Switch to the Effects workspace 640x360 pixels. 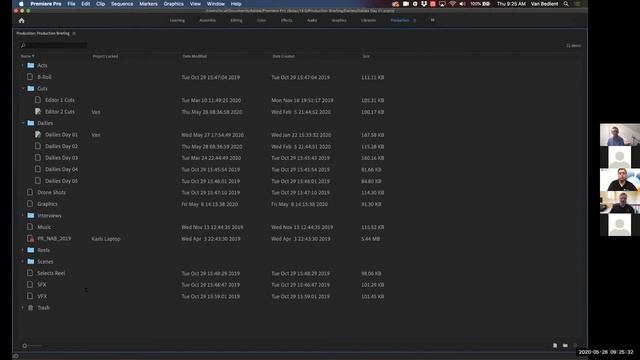point(287,20)
